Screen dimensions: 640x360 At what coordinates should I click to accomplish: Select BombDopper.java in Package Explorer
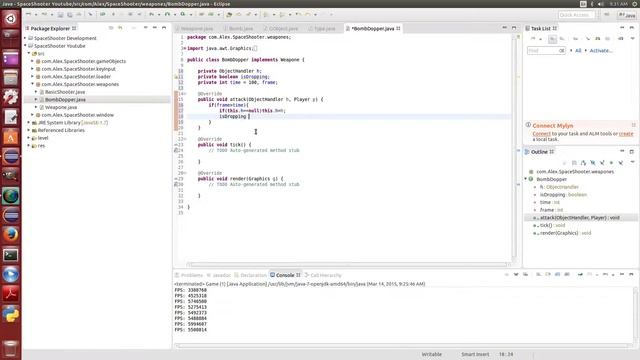tap(65, 100)
